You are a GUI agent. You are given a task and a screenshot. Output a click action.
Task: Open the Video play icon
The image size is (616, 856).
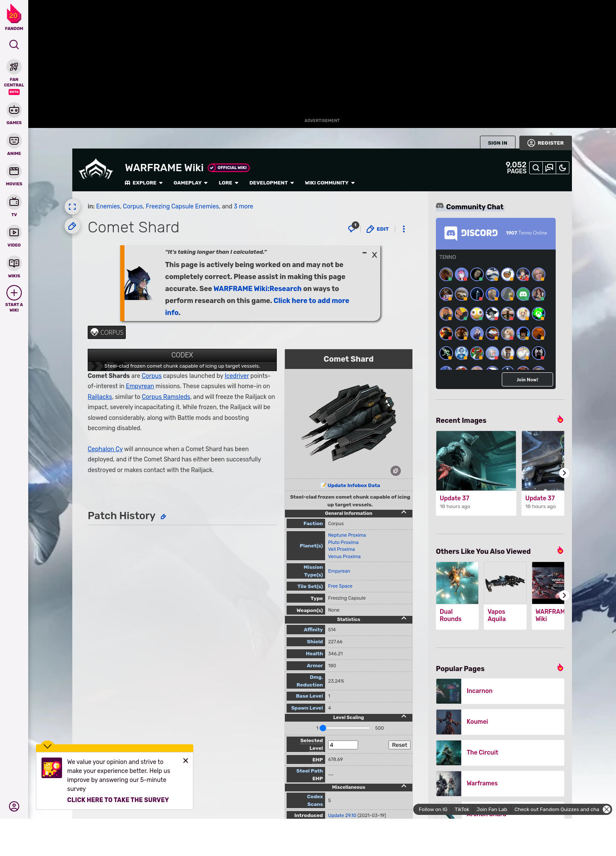(x=14, y=232)
